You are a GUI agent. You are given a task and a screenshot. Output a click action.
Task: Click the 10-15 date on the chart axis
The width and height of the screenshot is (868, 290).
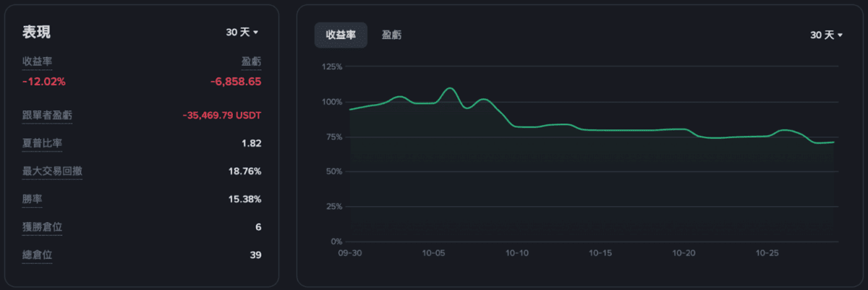[x=601, y=254]
